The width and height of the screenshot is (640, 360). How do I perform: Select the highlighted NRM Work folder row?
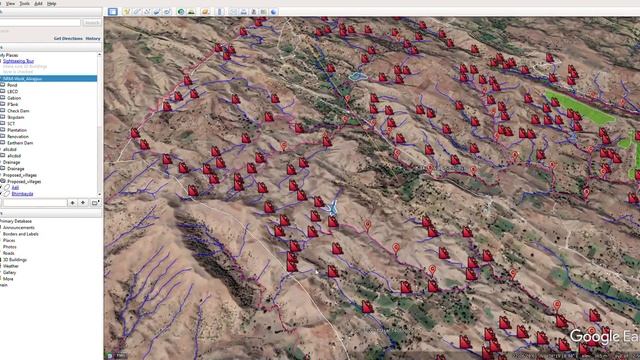coord(48,78)
